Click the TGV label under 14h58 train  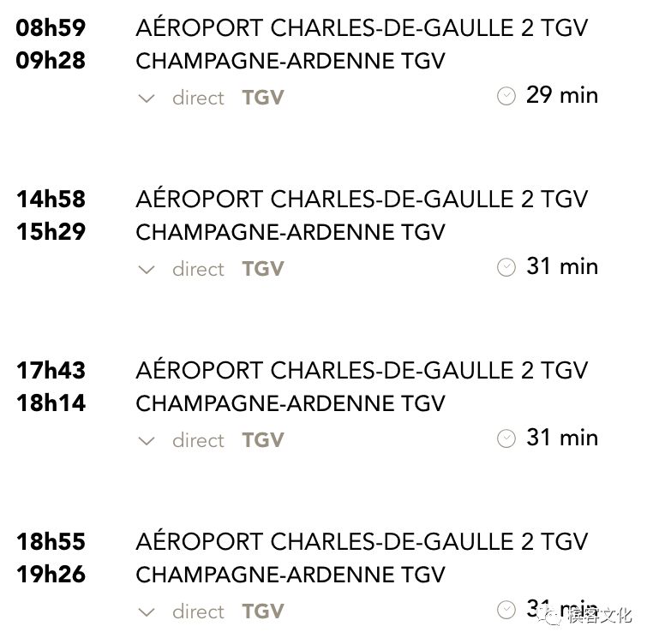click(263, 269)
